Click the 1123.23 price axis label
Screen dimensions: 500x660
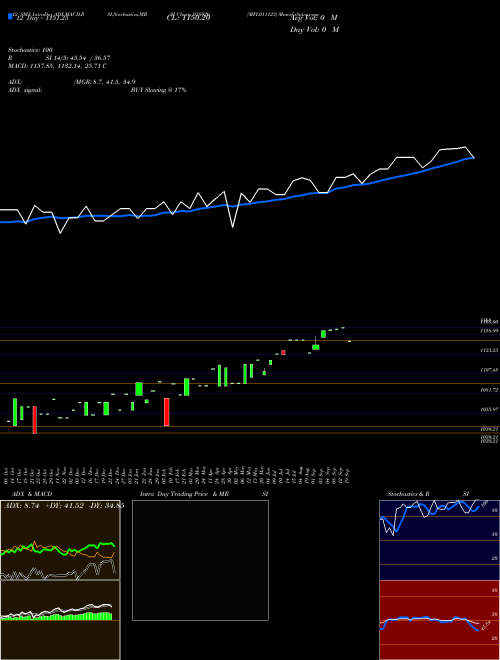(x=489, y=350)
